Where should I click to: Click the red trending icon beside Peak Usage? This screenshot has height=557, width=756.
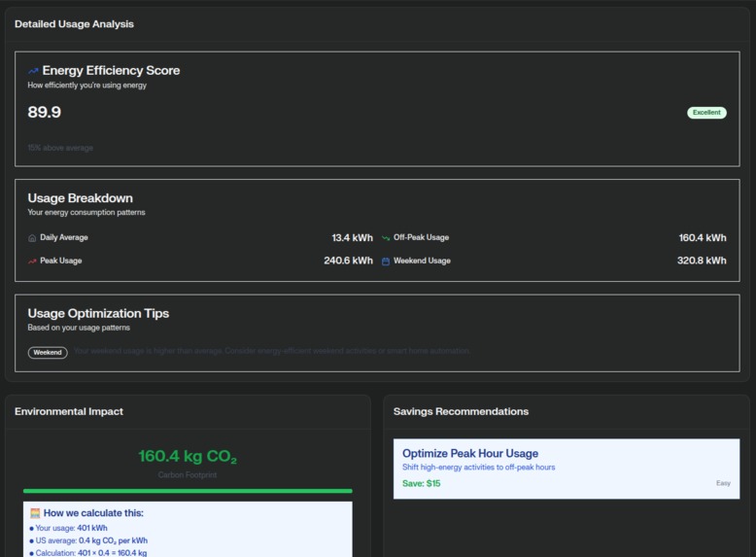click(32, 261)
